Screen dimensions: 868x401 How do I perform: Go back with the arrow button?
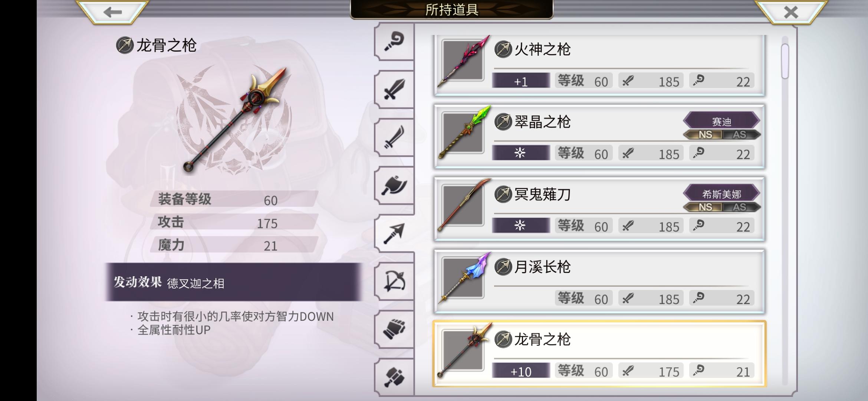click(x=113, y=12)
